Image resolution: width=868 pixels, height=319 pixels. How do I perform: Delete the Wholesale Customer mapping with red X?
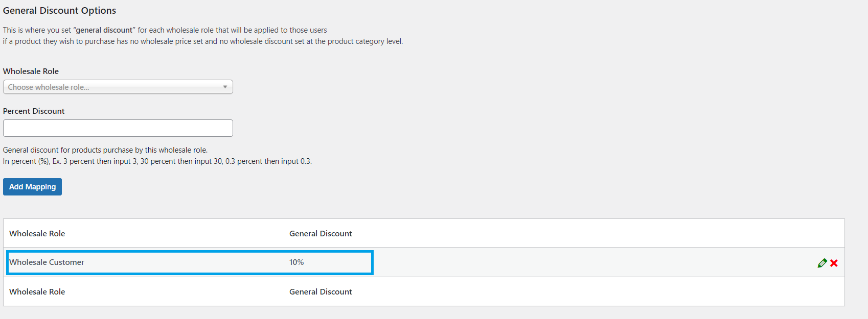coord(834,263)
